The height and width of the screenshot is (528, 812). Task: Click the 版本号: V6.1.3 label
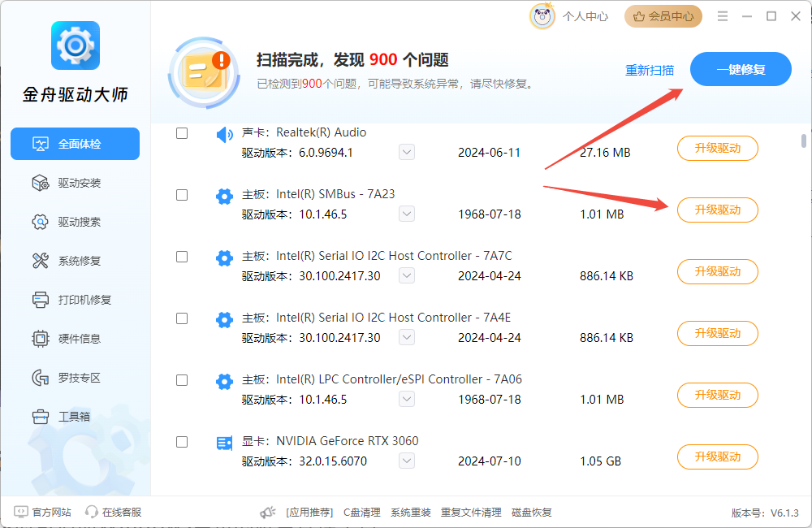[765, 513]
